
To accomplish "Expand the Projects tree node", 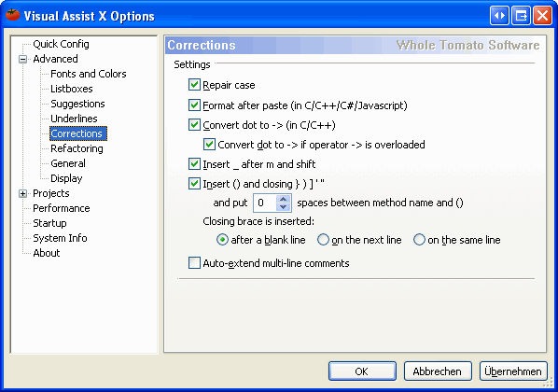I will 22,194.
